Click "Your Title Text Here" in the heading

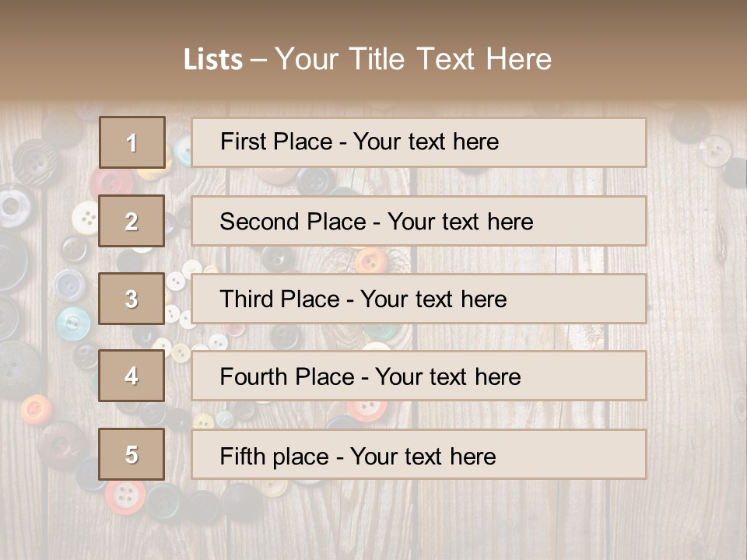pyautogui.click(x=413, y=59)
